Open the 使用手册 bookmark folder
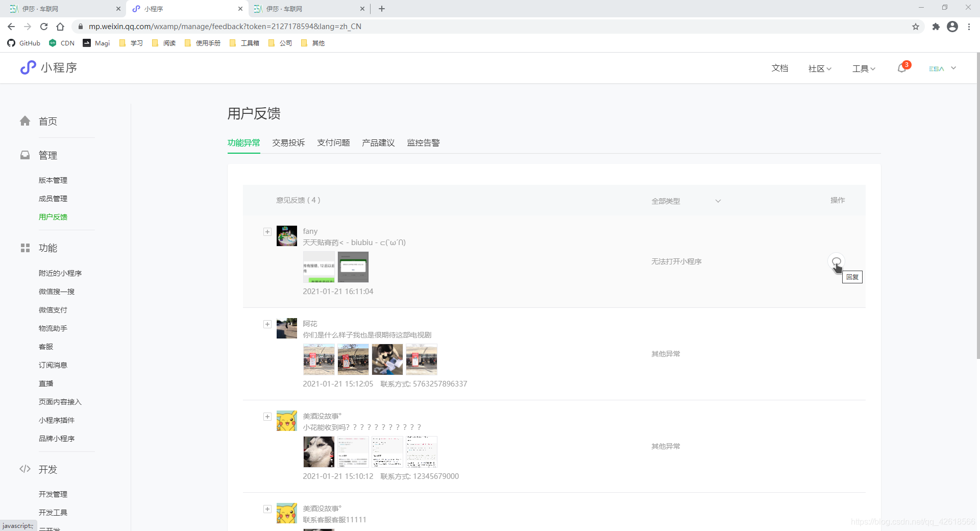 [x=203, y=43]
